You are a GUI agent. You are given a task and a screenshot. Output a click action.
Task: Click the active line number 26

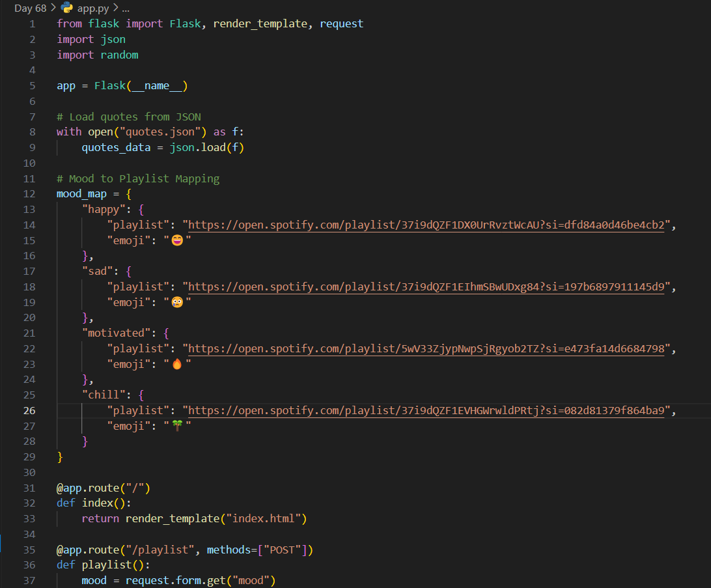29,411
